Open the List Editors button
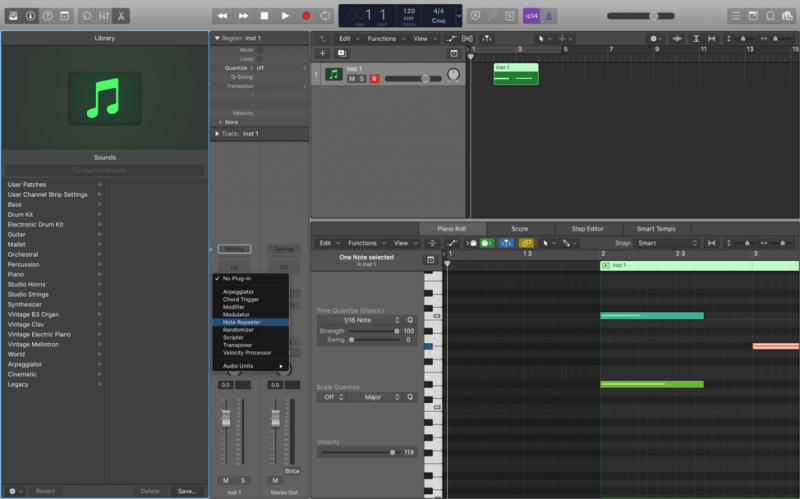The image size is (800, 499). (736, 16)
